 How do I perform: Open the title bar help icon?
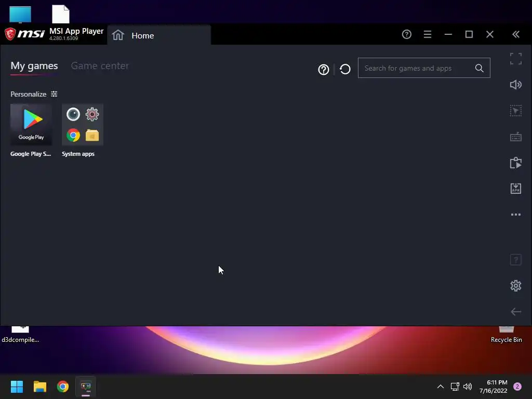pyautogui.click(x=406, y=34)
